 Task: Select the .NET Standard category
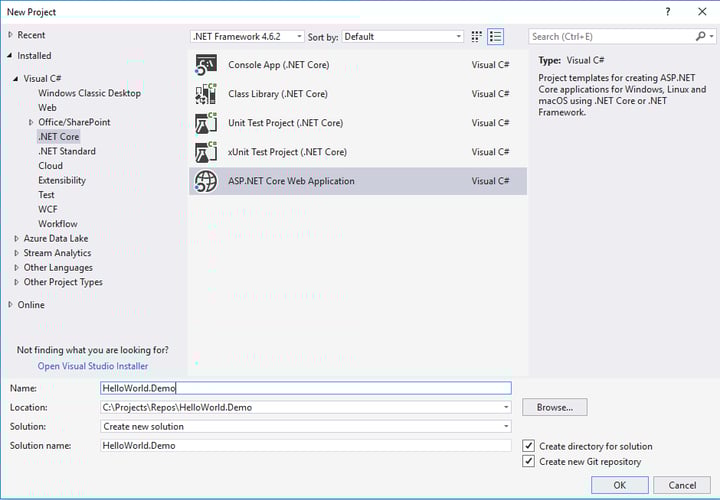coord(67,151)
